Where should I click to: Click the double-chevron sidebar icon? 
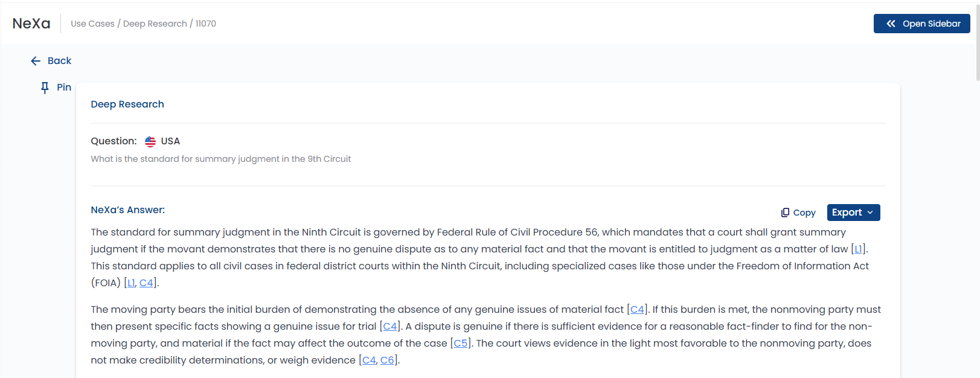891,24
